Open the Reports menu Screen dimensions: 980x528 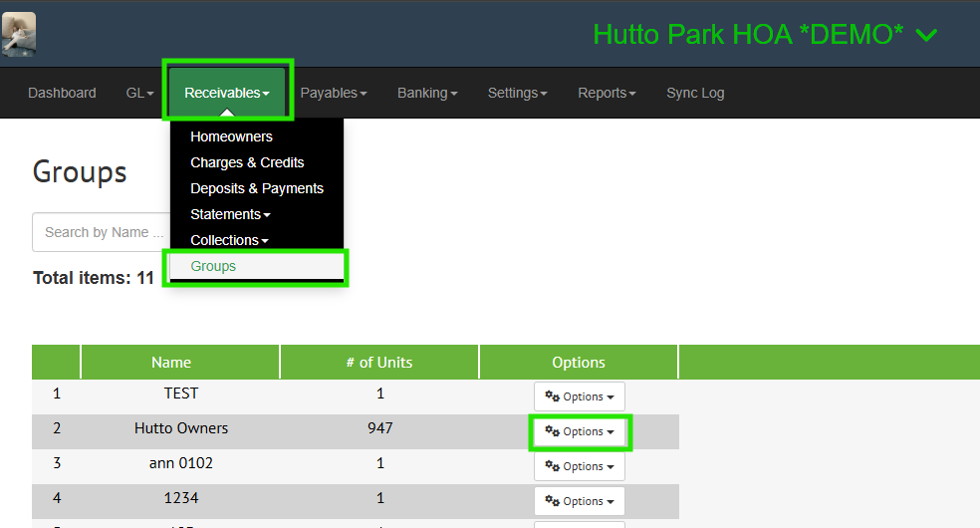click(x=607, y=93)
